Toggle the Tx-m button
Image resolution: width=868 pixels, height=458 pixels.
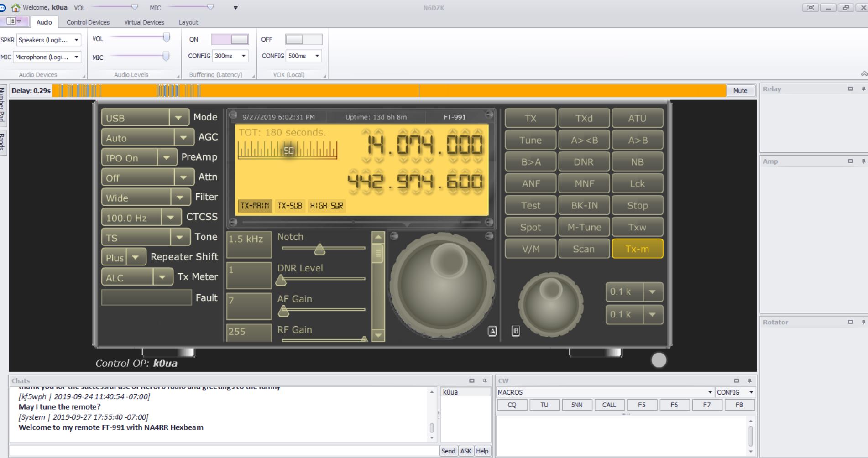pyautogui.click(x=637, y=249)
